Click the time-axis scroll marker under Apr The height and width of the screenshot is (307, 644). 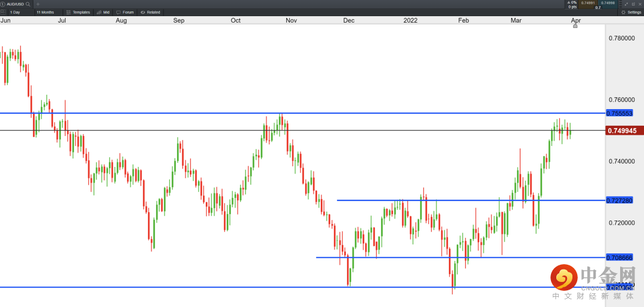coord(575,26)
